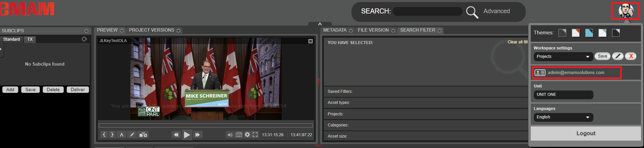
Task: Rewind the video
Action: pyautogui.click(x=176, y=135)
